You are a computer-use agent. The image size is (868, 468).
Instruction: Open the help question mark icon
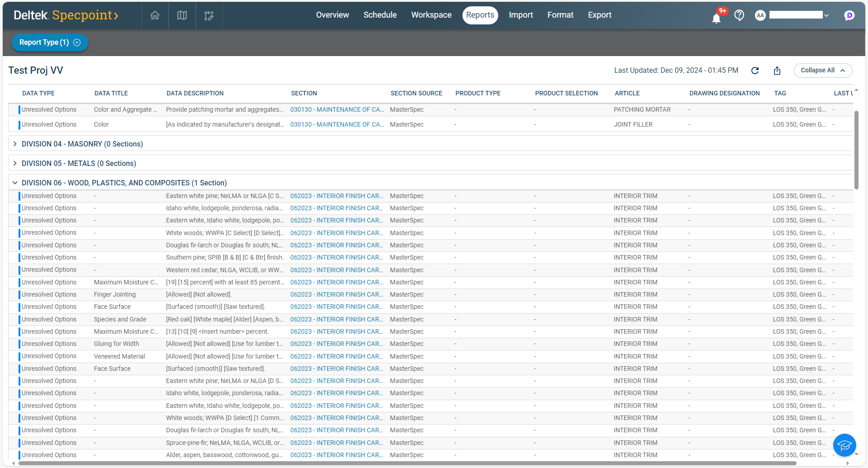739,15
